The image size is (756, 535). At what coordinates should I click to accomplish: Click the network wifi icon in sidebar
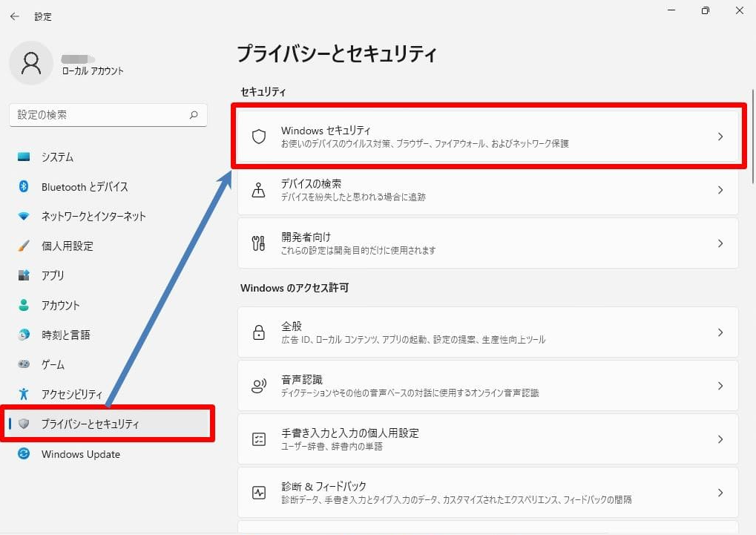[x=24, y=216]
